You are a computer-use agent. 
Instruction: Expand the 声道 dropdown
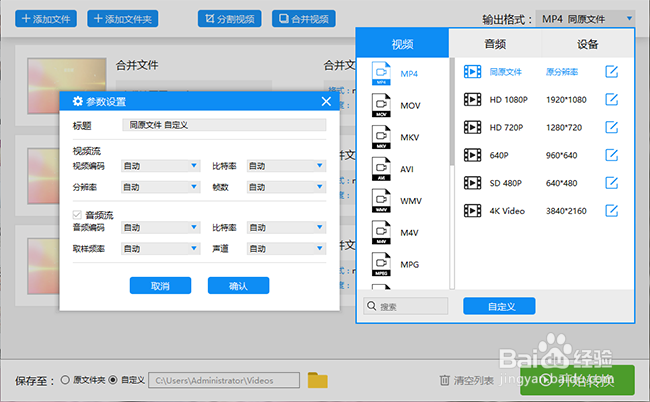tap(286, 248)
